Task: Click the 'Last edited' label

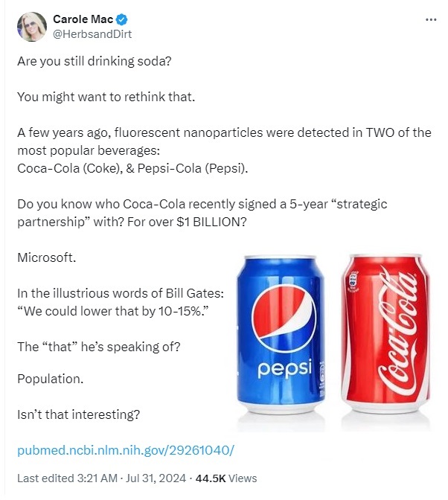Action: pos(45,478)
